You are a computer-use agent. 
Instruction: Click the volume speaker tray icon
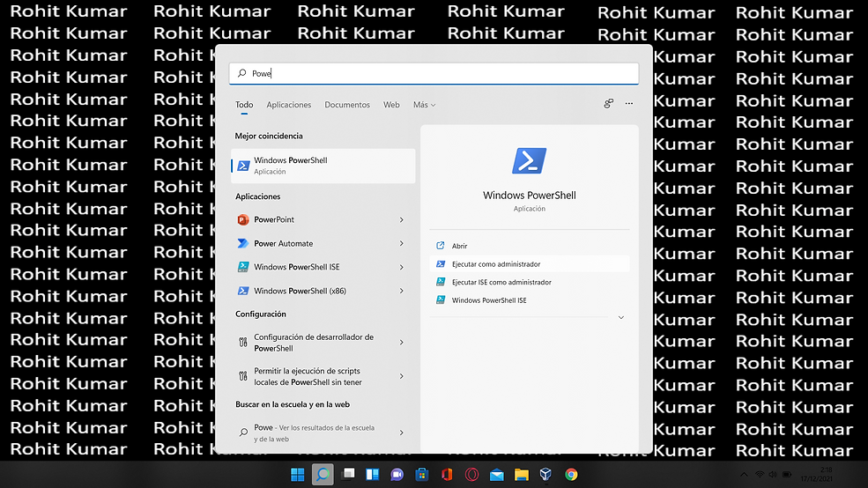pos(773,475)
